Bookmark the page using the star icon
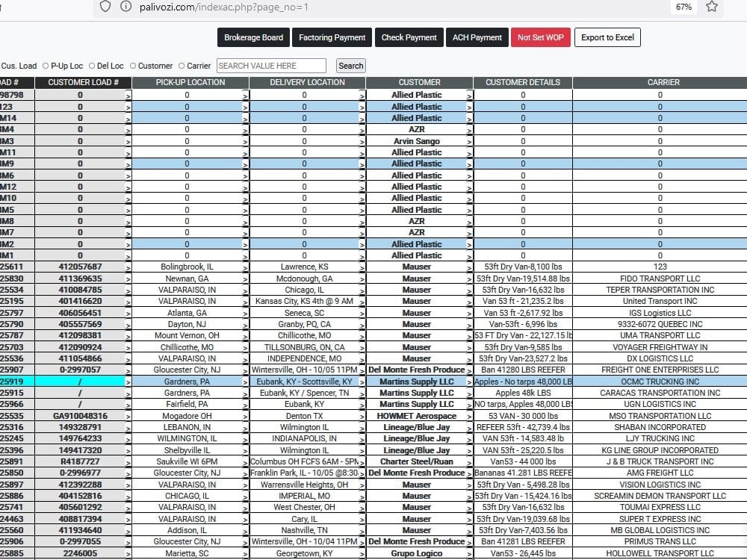This screenshot has width=747, height=560. click(711, 6)
